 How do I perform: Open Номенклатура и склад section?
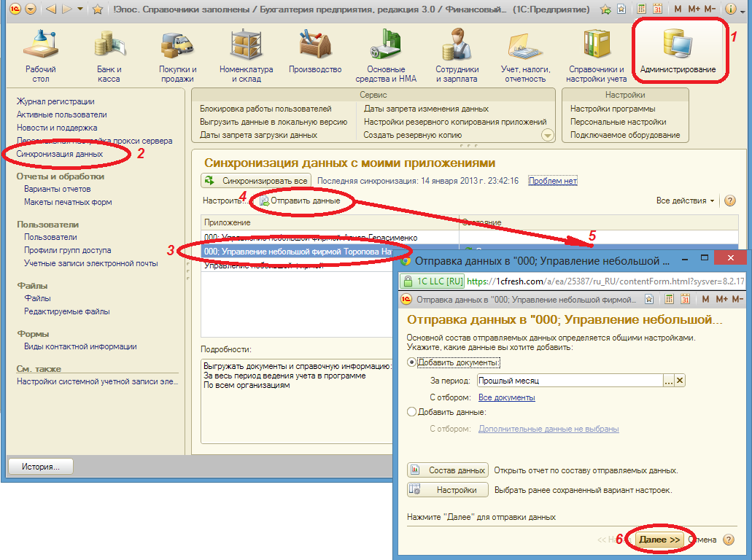(246, 57)
